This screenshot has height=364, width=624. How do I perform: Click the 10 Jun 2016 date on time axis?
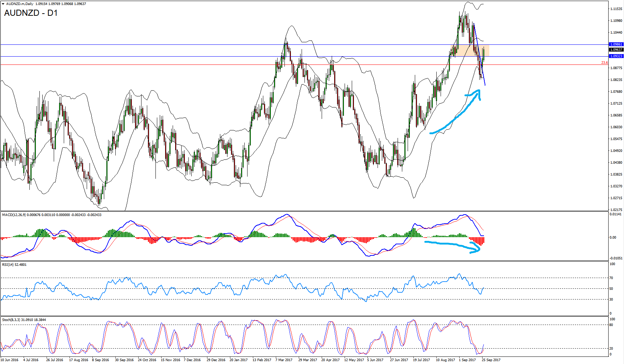pyautogui.click(x=10, y=360)
